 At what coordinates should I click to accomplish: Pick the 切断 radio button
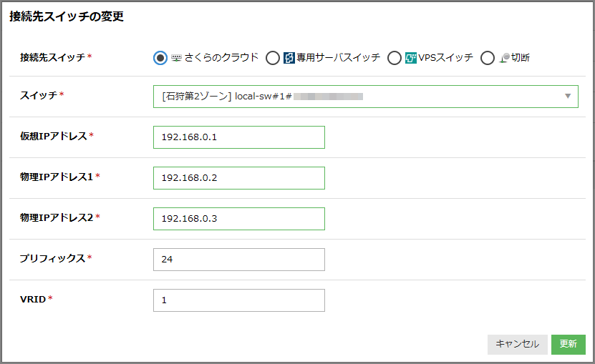[x=488, y=58]
